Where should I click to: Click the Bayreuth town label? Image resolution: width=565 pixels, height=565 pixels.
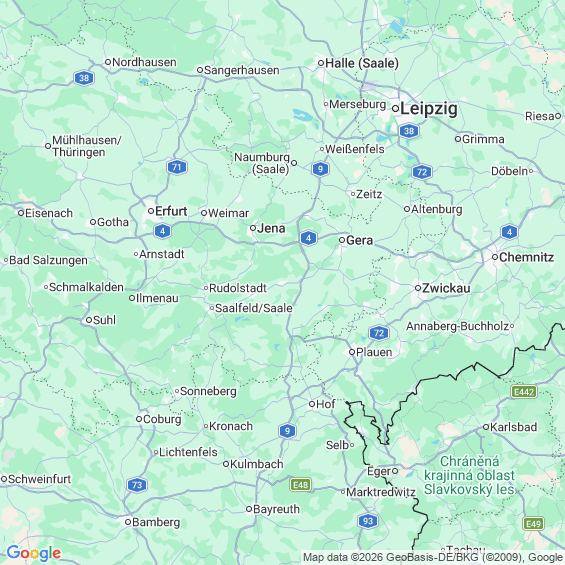[x=276, y=509]
